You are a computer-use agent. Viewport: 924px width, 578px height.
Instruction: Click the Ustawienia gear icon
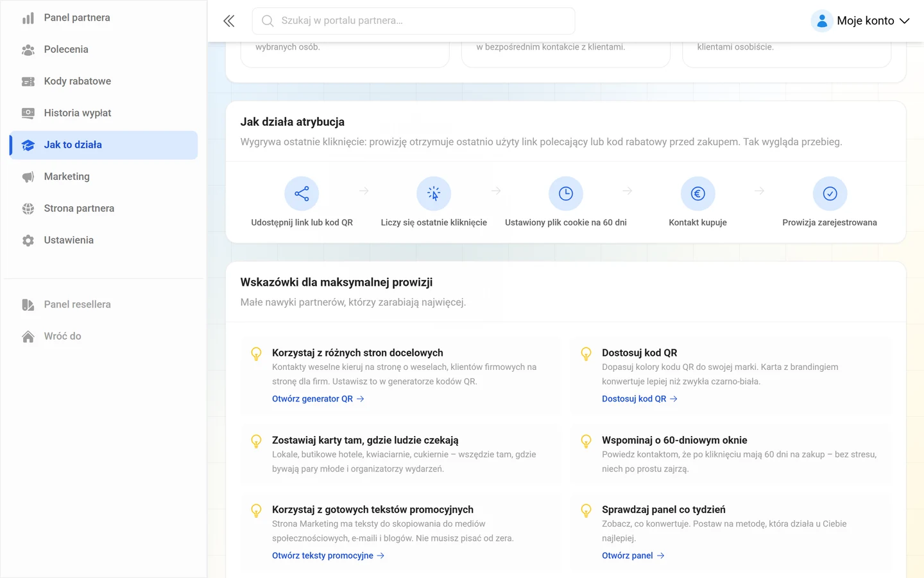[x=28, y=240]
